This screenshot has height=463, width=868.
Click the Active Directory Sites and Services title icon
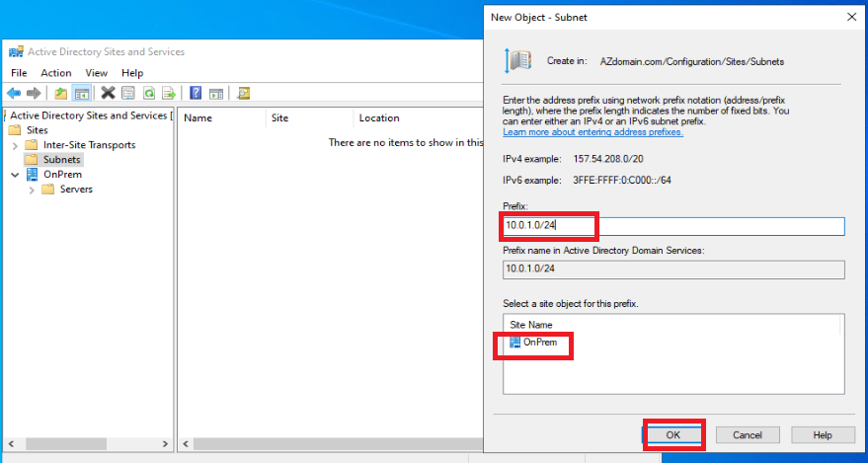click(16, 52)
